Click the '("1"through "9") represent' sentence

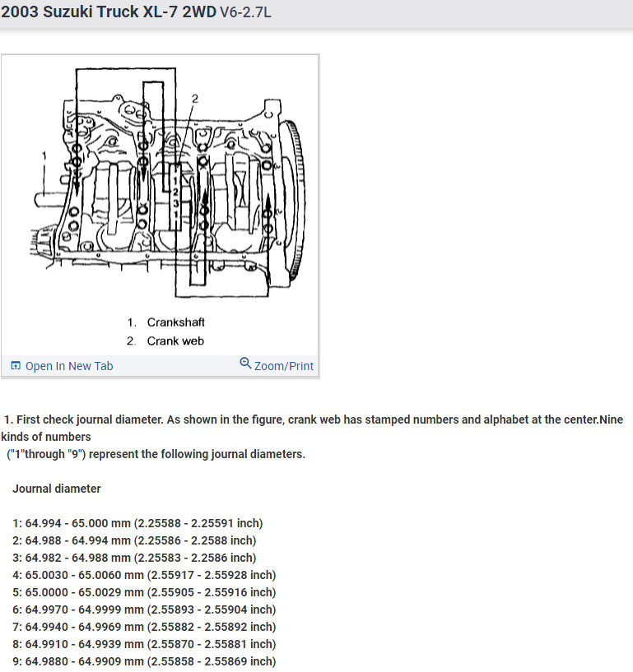click(156, 454)
